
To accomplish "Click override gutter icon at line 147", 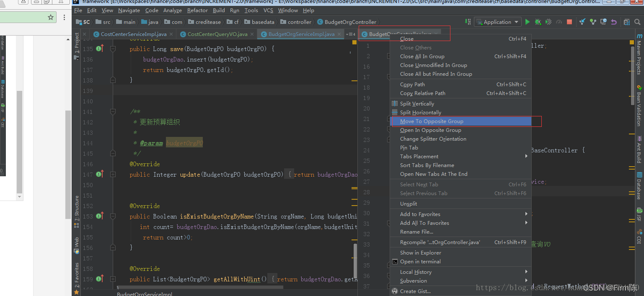I will point(99,174).
